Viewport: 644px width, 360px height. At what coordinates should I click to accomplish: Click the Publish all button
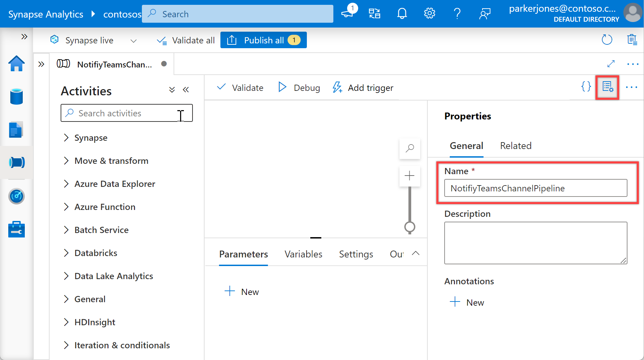263,40
